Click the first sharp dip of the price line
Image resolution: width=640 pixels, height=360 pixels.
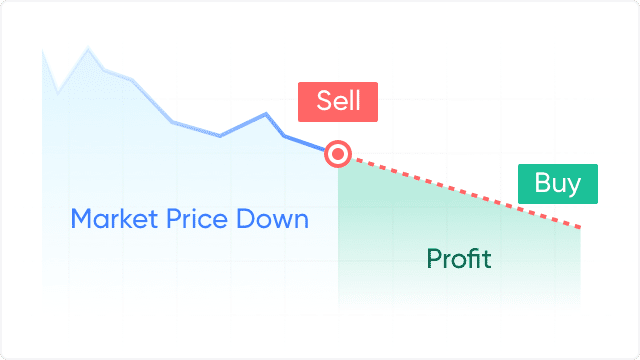[x=58, y=93]
